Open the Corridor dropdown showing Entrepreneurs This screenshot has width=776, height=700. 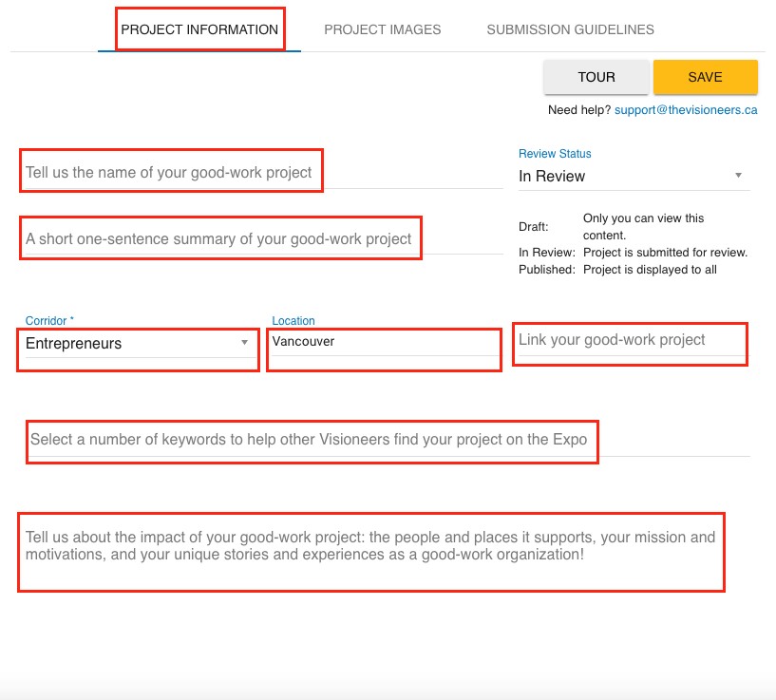point(133,344)
